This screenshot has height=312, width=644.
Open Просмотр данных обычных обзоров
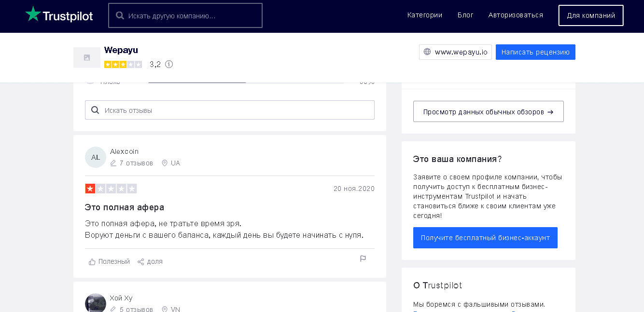tap(488, 111)
